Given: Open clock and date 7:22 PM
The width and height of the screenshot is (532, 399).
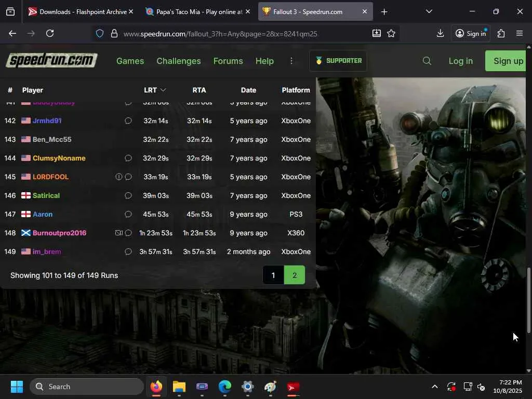Looking at the screenshot, I should (x=508, y=387).
